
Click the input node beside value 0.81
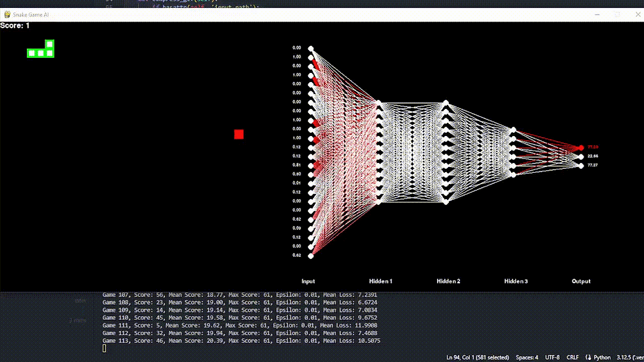coord(311,166)
